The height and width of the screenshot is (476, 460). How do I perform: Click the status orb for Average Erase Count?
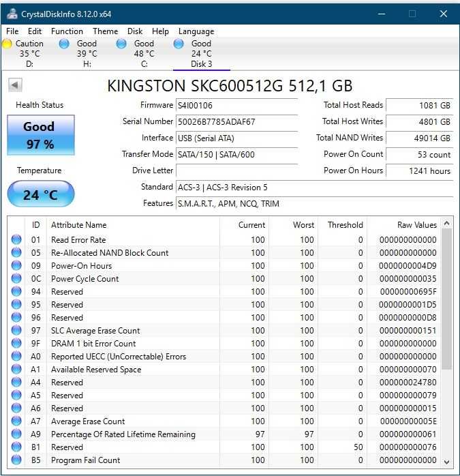pos(16,421)
